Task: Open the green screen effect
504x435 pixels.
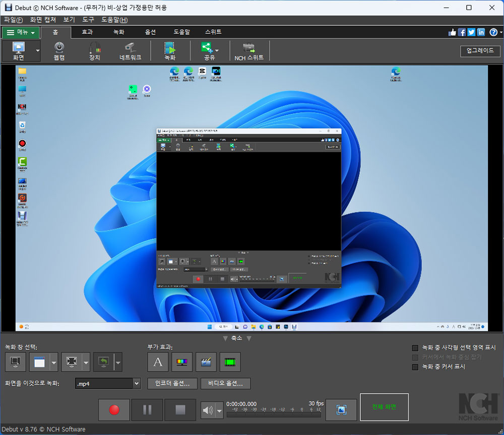Action: (230, 362)
